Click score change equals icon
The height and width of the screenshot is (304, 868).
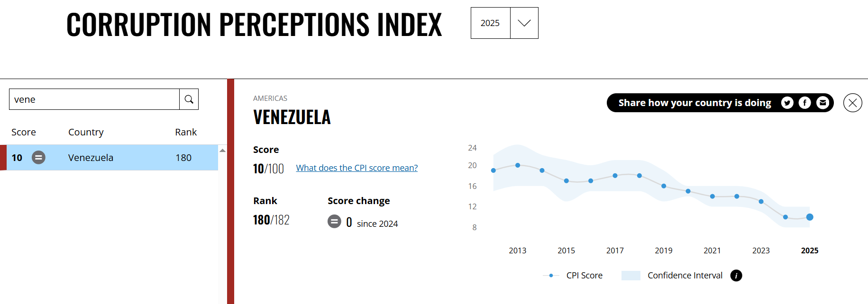(x=334, y=222)
